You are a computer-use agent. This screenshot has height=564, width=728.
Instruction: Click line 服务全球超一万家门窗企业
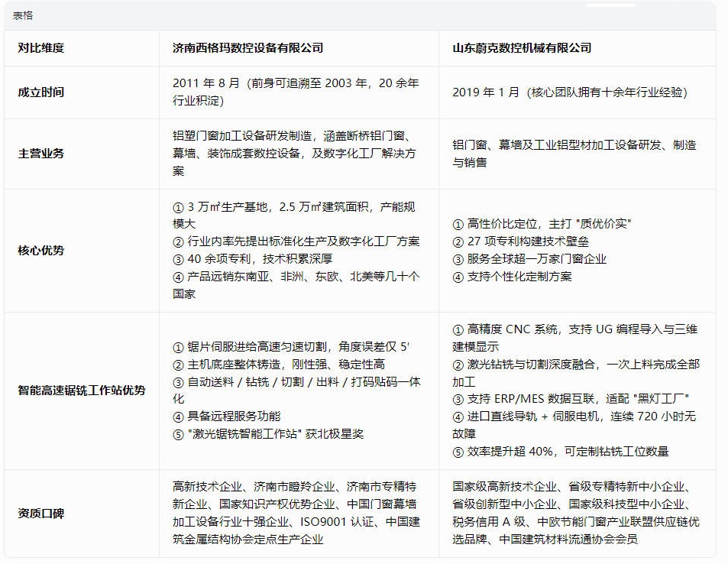[529, 259]
